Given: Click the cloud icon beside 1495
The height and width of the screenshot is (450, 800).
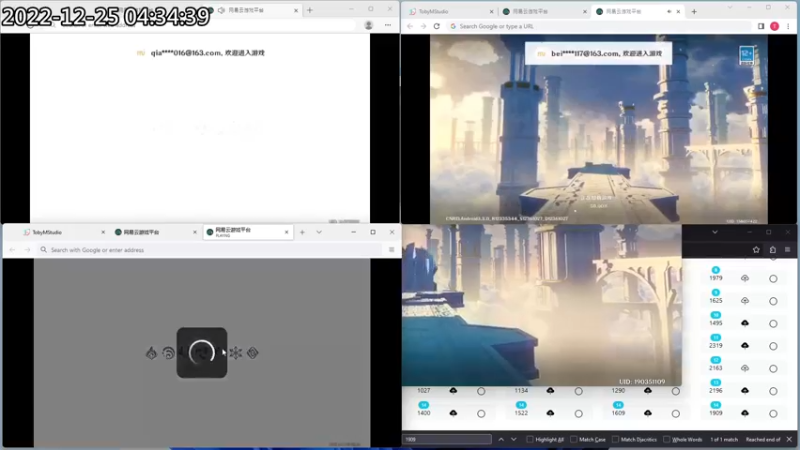Looking at the screenshot, I should click(745, 323).
